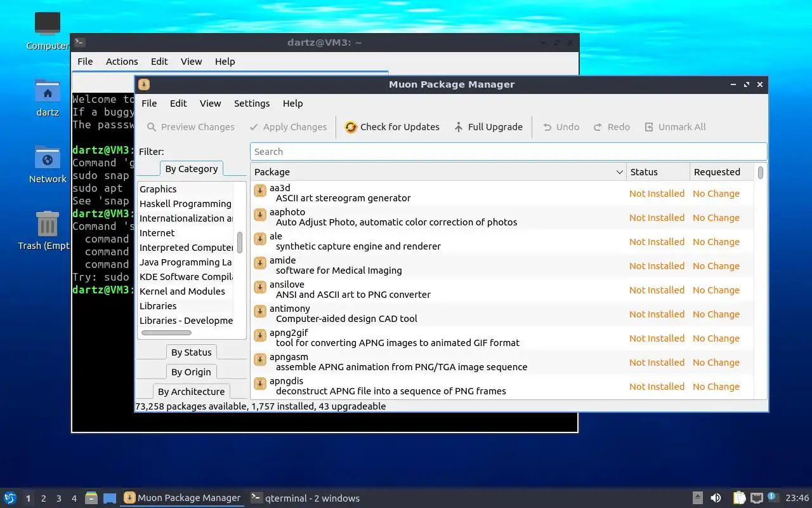Click the apng2gif package status icon
The width and height of the screenshot is (812, 508).
260,335
